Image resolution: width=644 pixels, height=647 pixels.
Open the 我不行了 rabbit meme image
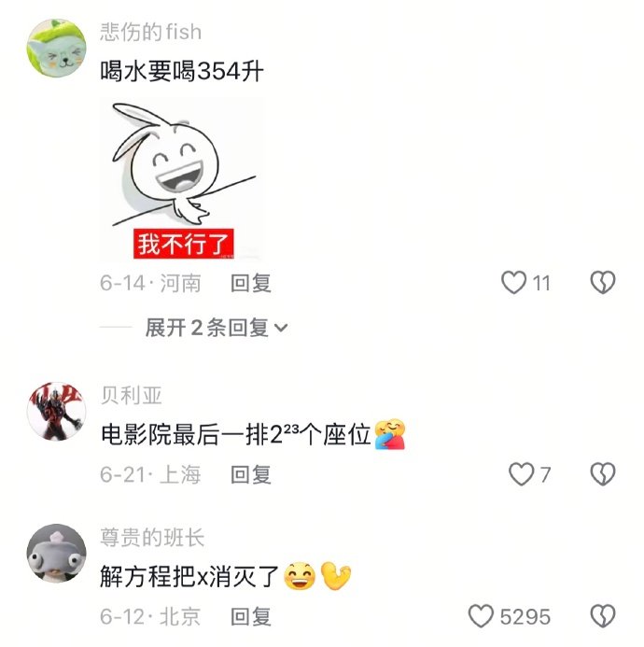click(182, 179)
